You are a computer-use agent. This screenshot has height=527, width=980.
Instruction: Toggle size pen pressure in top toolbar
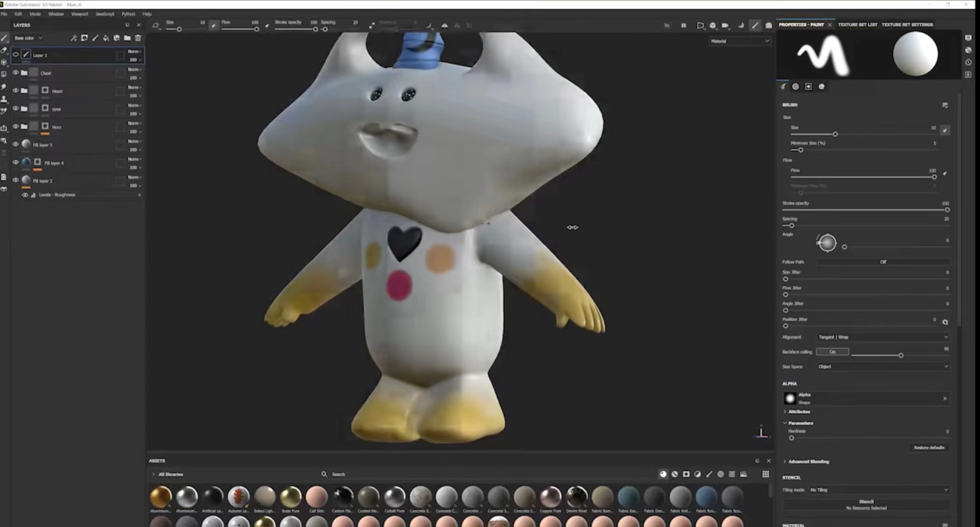[x=214, y=26]
